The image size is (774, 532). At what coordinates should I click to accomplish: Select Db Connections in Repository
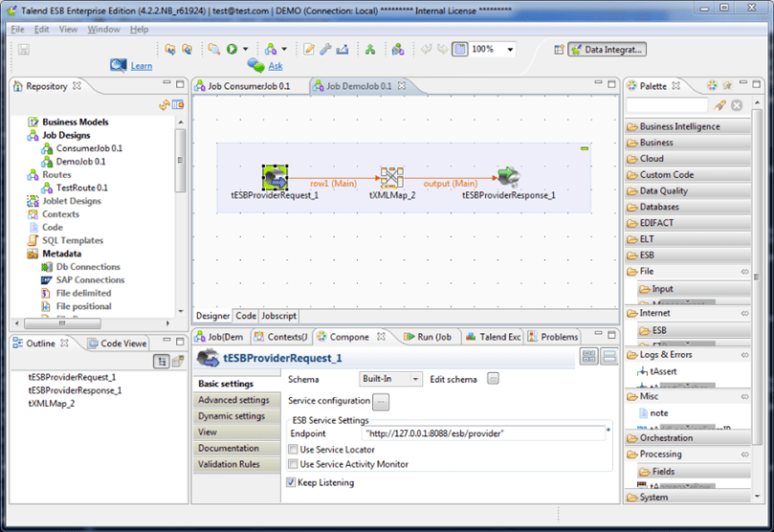coord(88,267)
